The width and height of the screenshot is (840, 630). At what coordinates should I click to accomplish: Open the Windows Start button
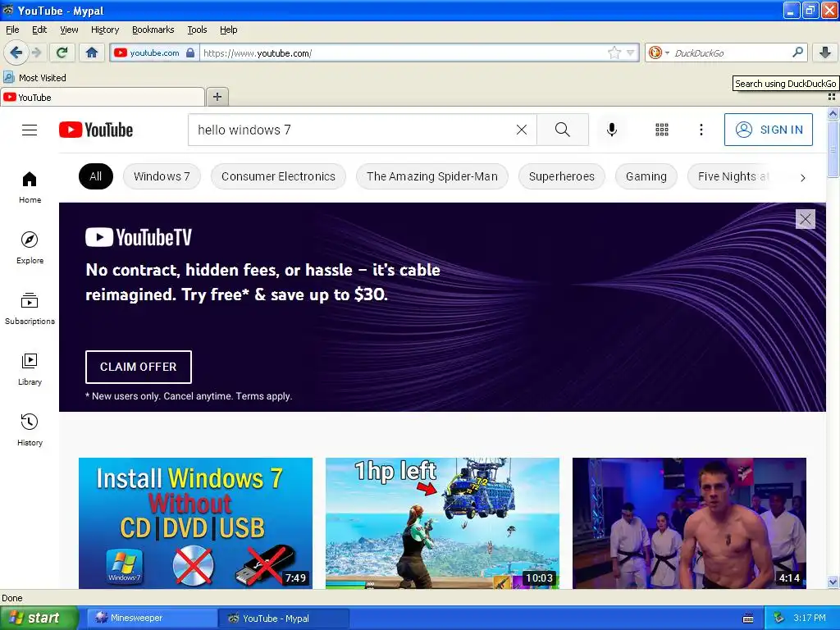39,619
